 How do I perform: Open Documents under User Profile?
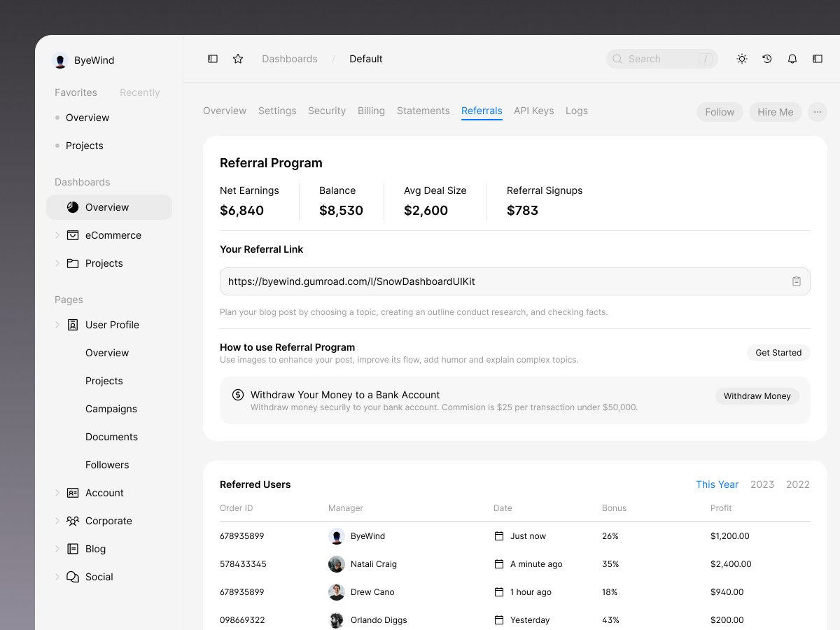coord(112,437)
